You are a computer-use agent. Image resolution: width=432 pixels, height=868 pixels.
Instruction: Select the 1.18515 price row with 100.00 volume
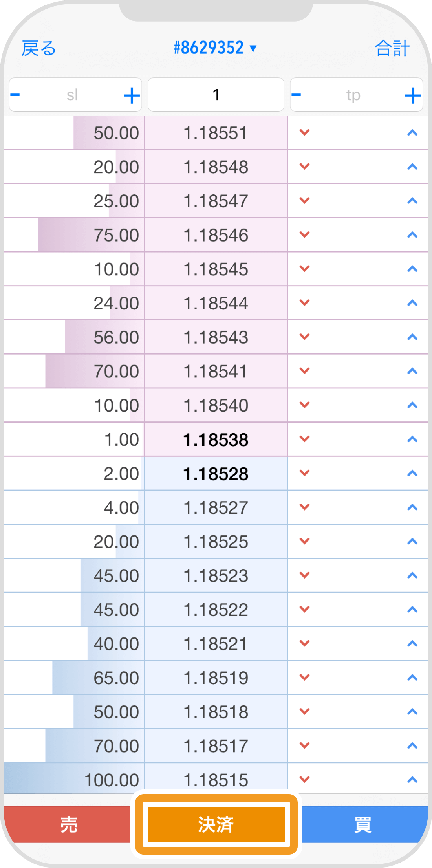[216, 779]
